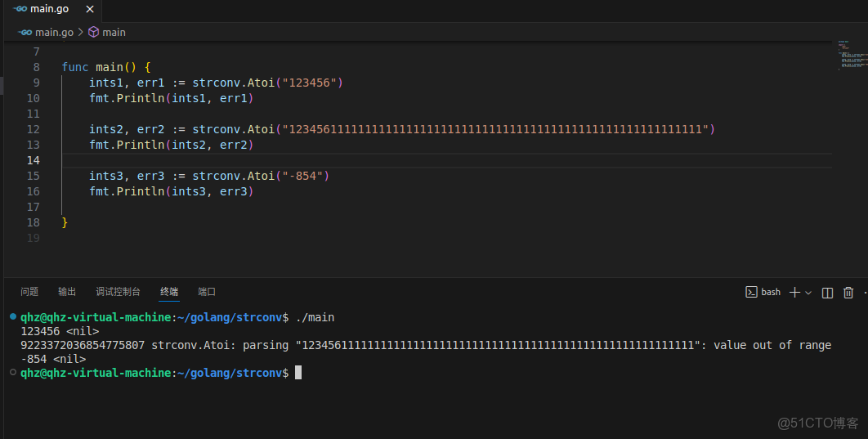Open the terminal panel more actions menu
868x439 pixels.
pyautogui.click(x=865, y=292)
